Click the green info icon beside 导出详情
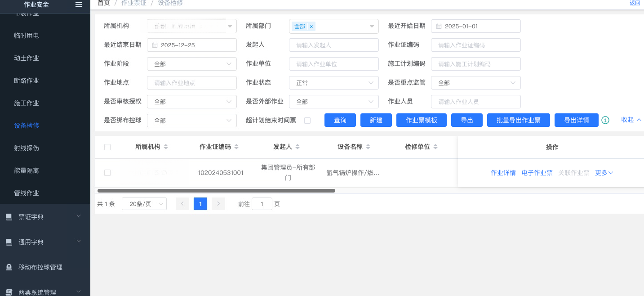This screenshot has height=296, width=644. click(605, 120)
